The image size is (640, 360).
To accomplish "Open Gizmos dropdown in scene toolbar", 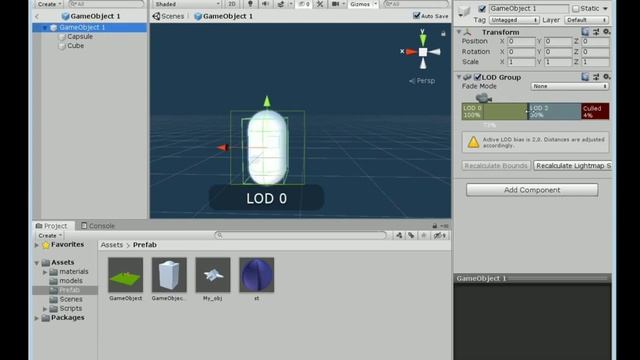I will click(x=363, y=4).
